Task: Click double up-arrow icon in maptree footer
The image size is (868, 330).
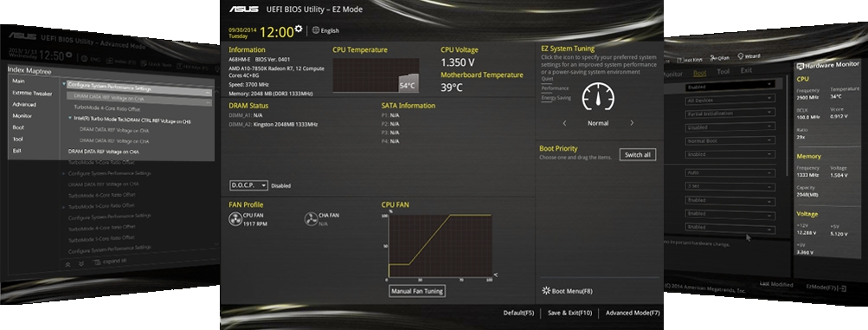Action: (x=68, y=265)
